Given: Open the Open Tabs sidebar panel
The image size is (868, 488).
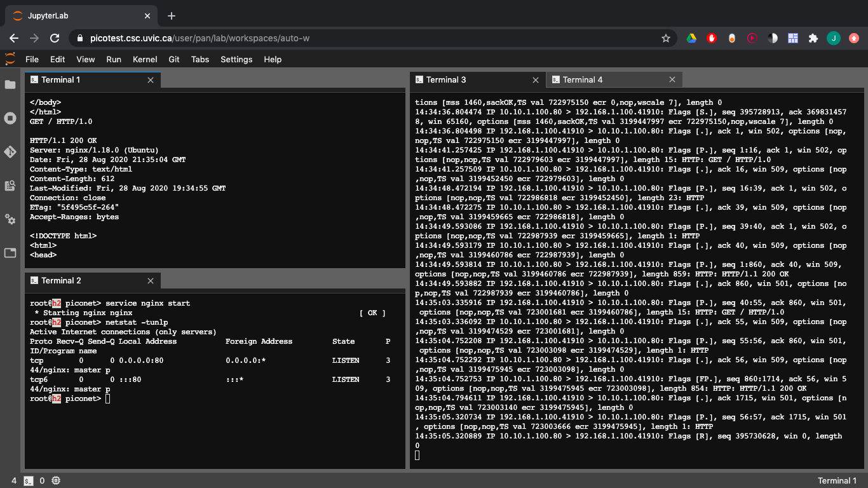Looking at the screenshot, I should coord(10,253).
